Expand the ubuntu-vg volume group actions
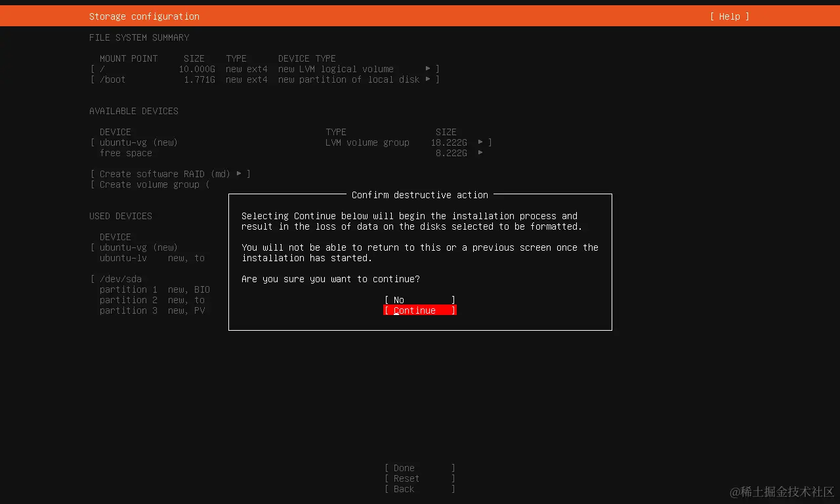 (479, 142)
